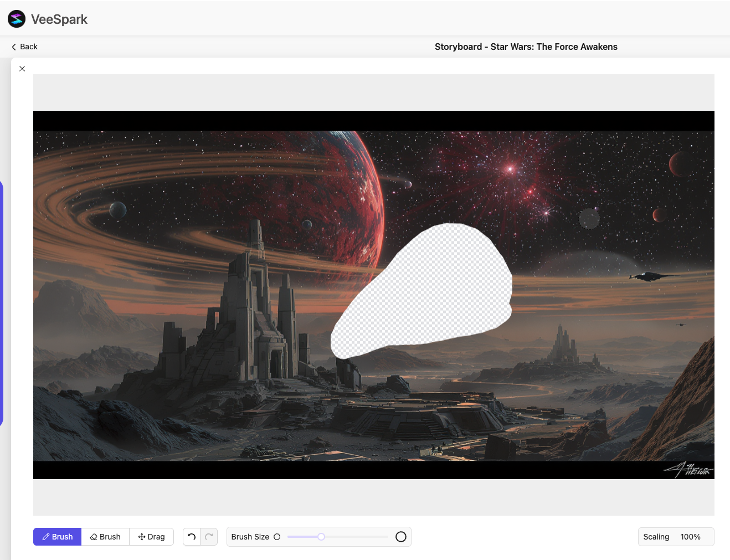The image size is (730, 560).
Task: Select the eraser Brush tool
Action: coord(105,537)
